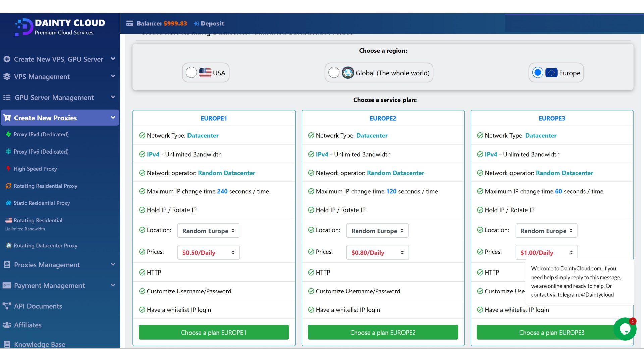Select the Global (The whole world) radio button

click(x=334, y=72)
